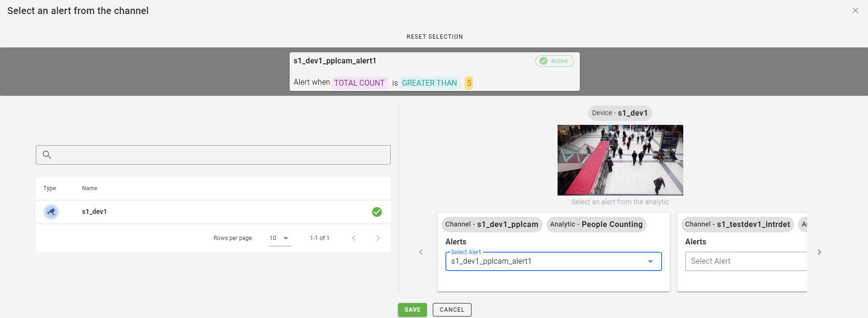Click the Name column header

coord(89,188)
